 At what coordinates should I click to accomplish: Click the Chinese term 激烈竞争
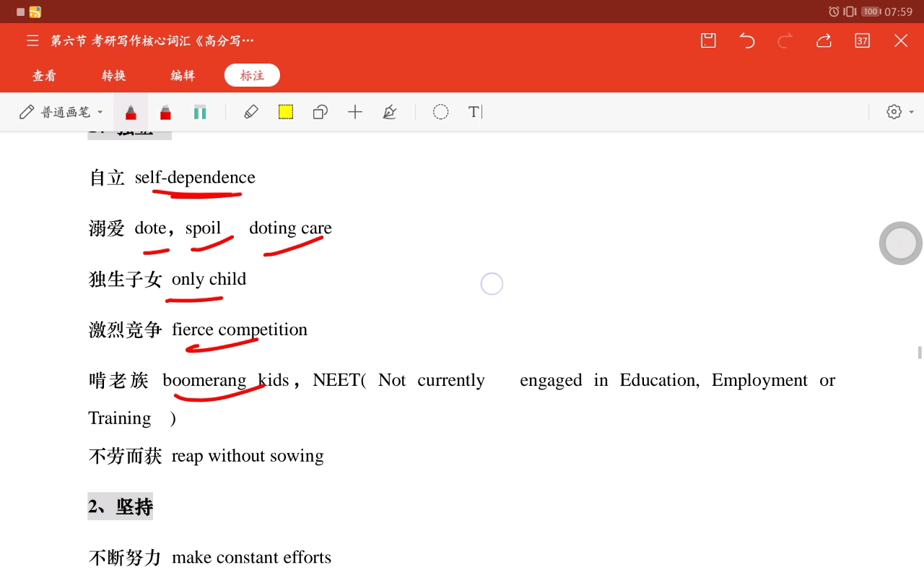point(125,329)
